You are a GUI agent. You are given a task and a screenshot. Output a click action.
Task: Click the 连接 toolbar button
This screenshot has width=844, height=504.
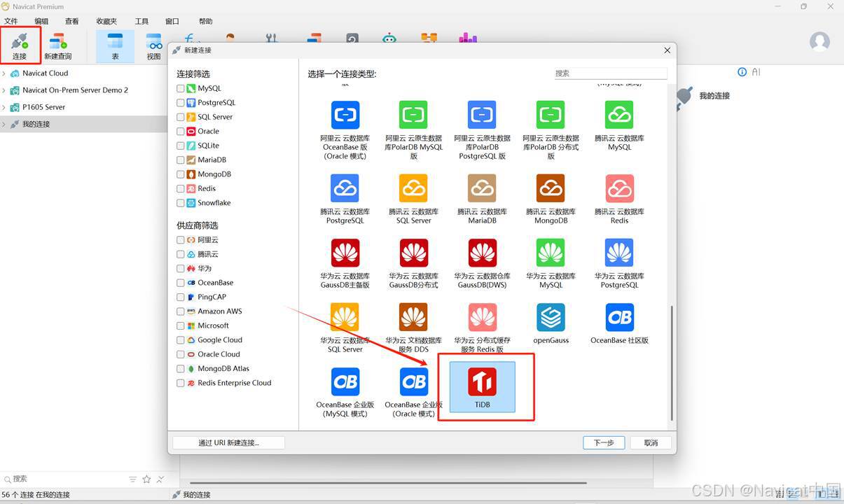tap(20, 45)
